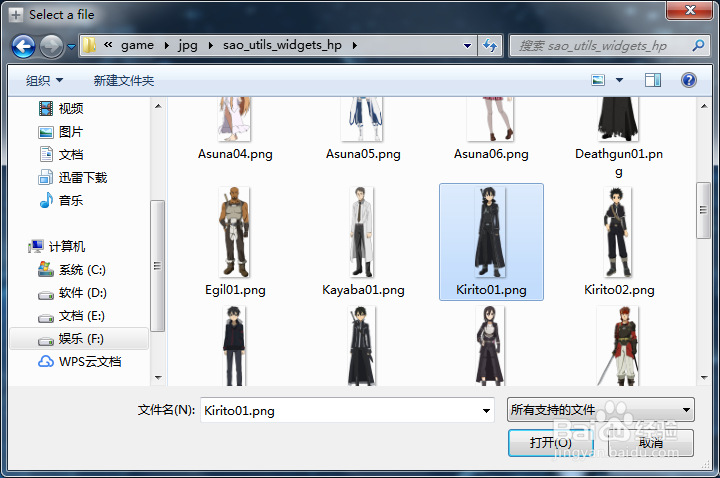
Task: Create folder via 新建文件夹
Action: click(124, 81)
